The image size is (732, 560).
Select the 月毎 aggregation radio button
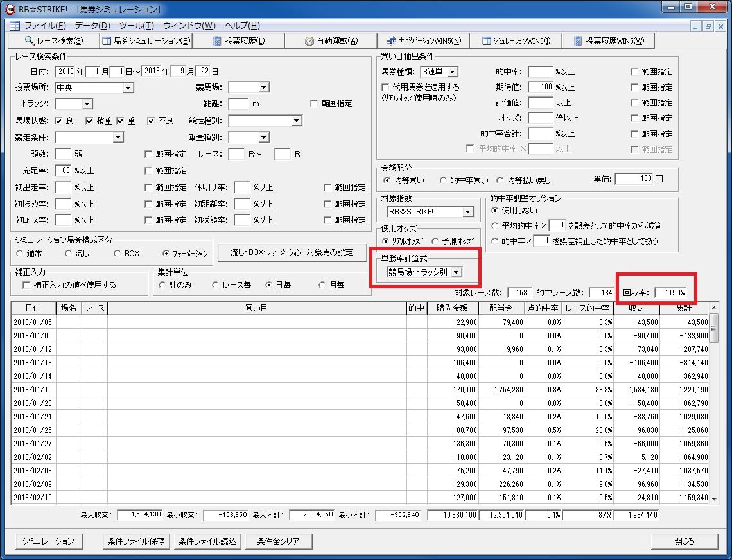[322, 285]
